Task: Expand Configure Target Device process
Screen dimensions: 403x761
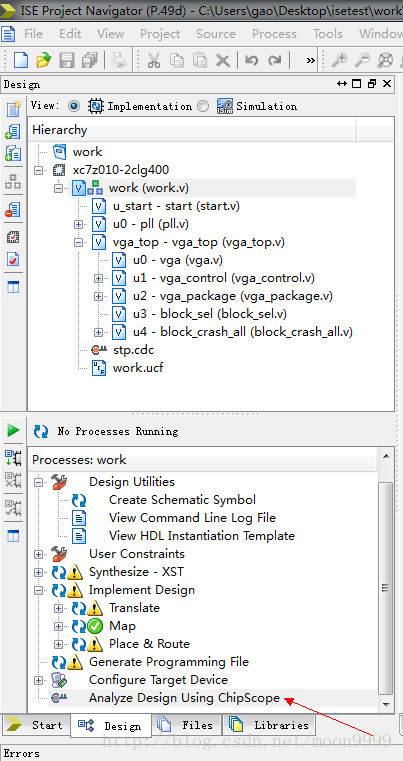Action: pos(39,680)
